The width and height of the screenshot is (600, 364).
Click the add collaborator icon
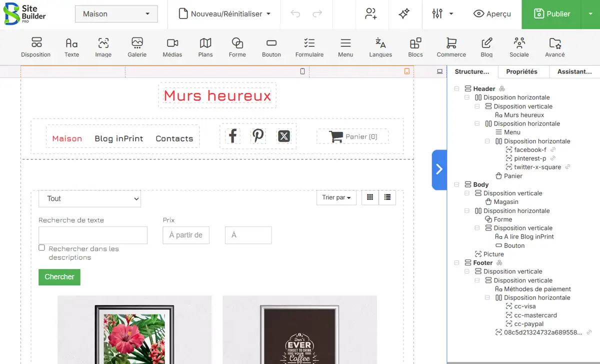point(371,14)
